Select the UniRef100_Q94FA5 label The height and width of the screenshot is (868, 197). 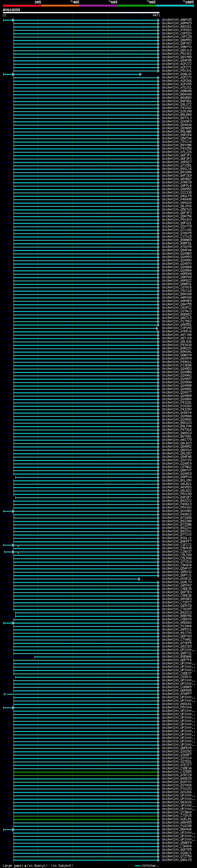point(176,61)
